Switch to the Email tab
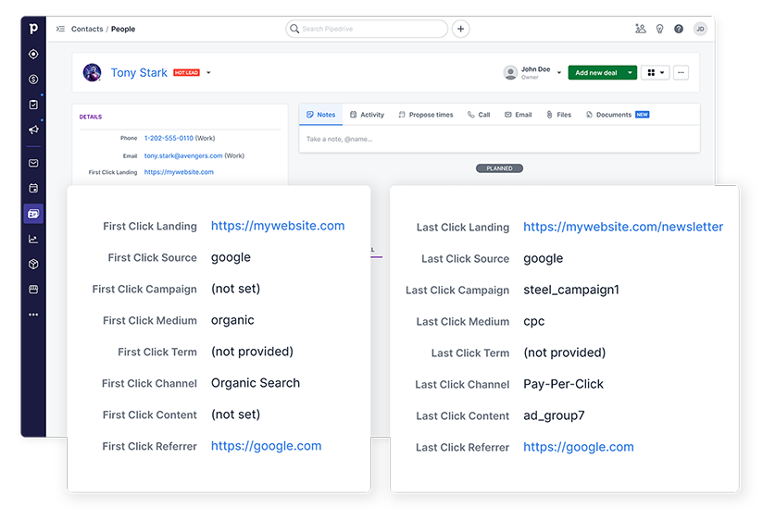The height and width of the screenshot is (532, 763). coord(519,115)
